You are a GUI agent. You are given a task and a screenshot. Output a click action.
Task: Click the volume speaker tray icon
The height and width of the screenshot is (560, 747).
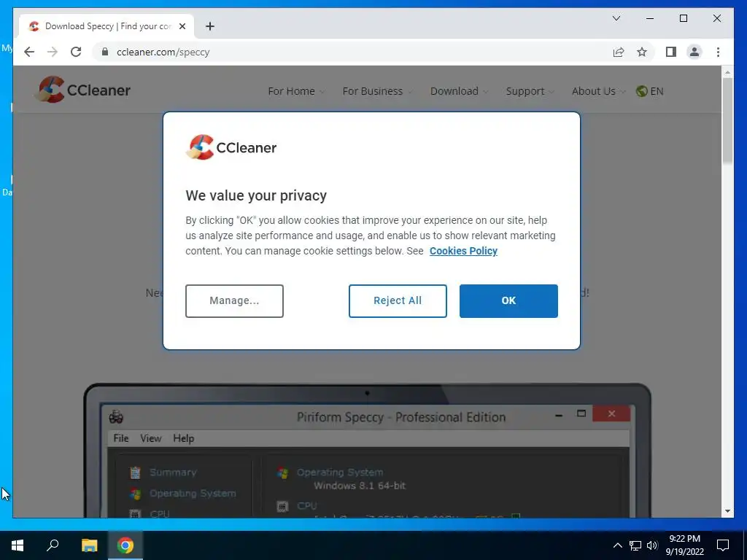(x=652, y=545)
